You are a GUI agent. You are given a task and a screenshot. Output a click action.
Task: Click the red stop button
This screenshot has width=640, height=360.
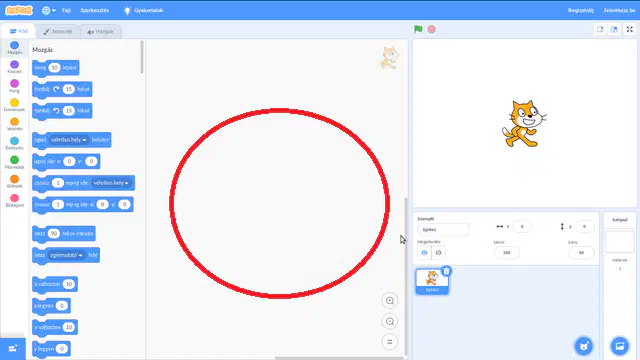pyautogui.click(x=431, y=29)
